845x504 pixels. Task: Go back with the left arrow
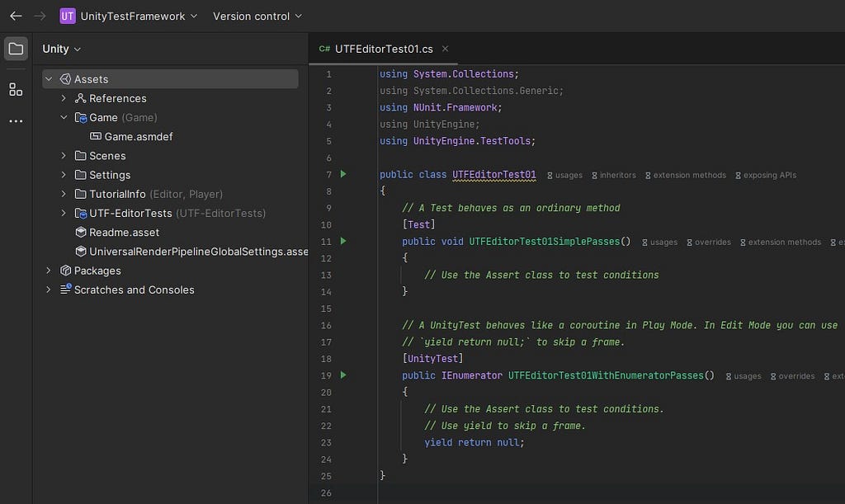tap(16, 16)
